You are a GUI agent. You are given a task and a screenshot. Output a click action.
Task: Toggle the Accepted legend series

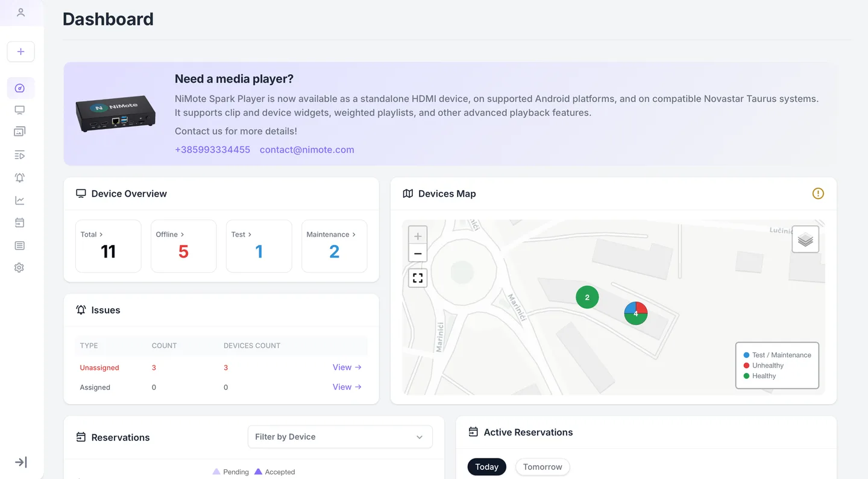point(275,472)
